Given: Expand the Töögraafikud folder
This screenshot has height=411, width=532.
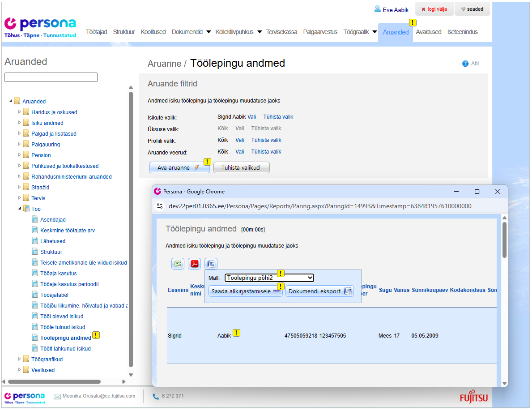Looking at the screenshot, I should pyautogui.click(x=19, y=360).
